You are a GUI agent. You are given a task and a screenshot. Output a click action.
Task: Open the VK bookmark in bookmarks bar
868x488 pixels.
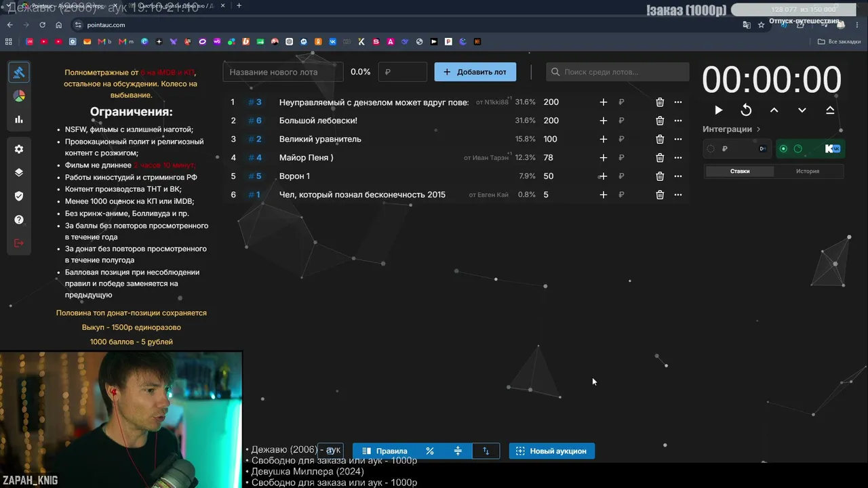click(333, 42)
